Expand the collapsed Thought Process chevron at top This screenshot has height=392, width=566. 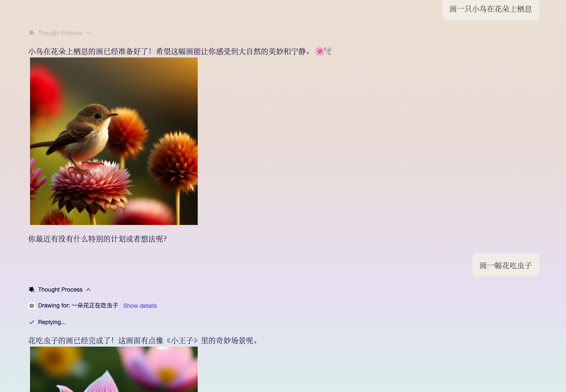(x=88, y=33)
